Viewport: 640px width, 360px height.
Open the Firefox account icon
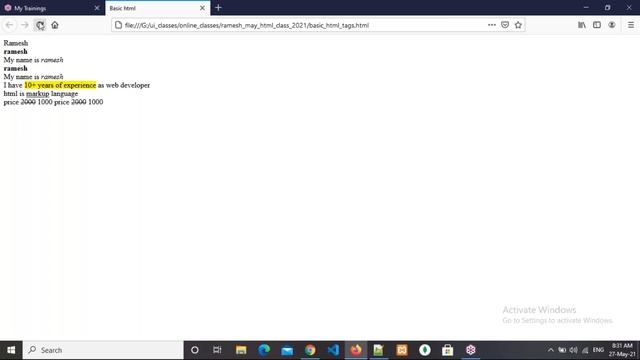coord(611,25)
